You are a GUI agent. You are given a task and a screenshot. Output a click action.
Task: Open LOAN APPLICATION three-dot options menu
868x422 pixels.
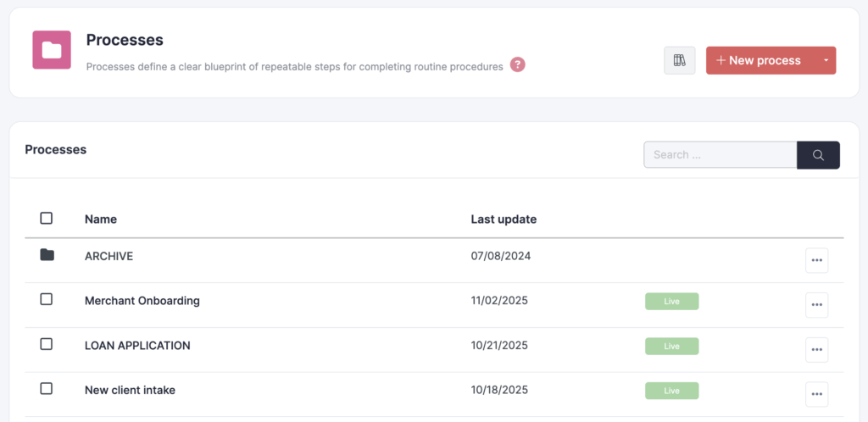point(816,350)
